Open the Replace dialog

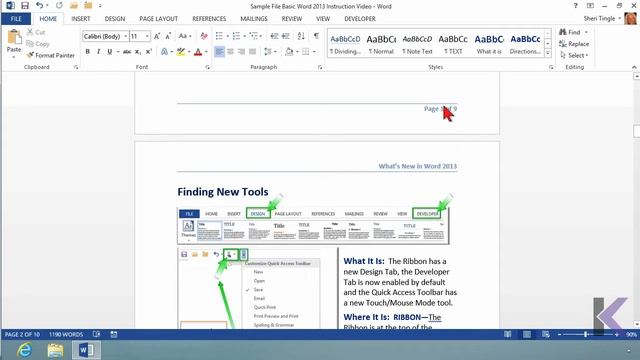click(x=574, y=44)
